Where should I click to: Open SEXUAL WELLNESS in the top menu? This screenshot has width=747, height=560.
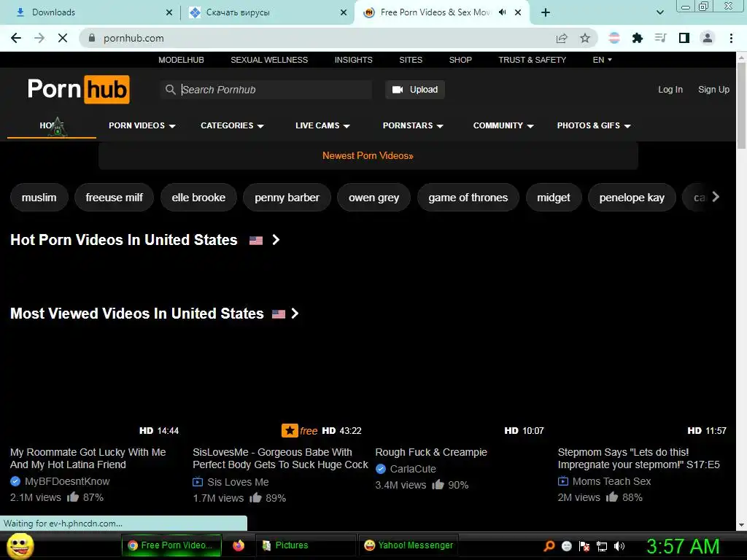269,60
